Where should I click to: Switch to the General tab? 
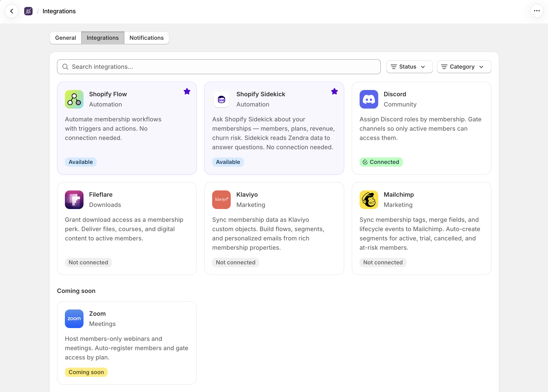65,38
